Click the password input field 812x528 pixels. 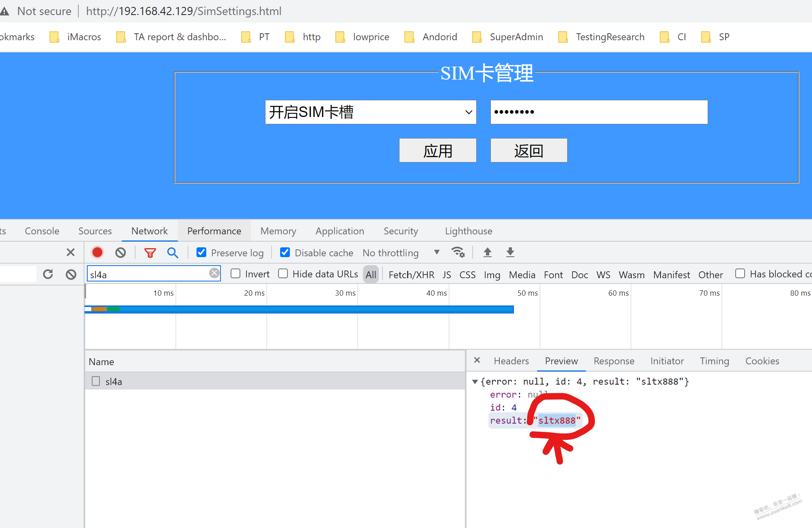click(599, 112)
